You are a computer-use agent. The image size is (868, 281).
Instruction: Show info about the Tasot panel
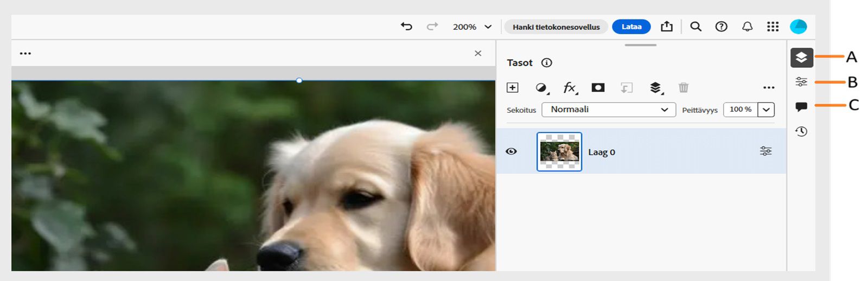547,62
